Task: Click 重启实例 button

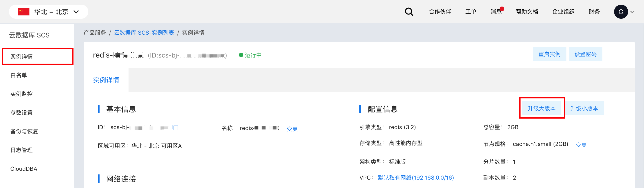Action: (549, 54)
